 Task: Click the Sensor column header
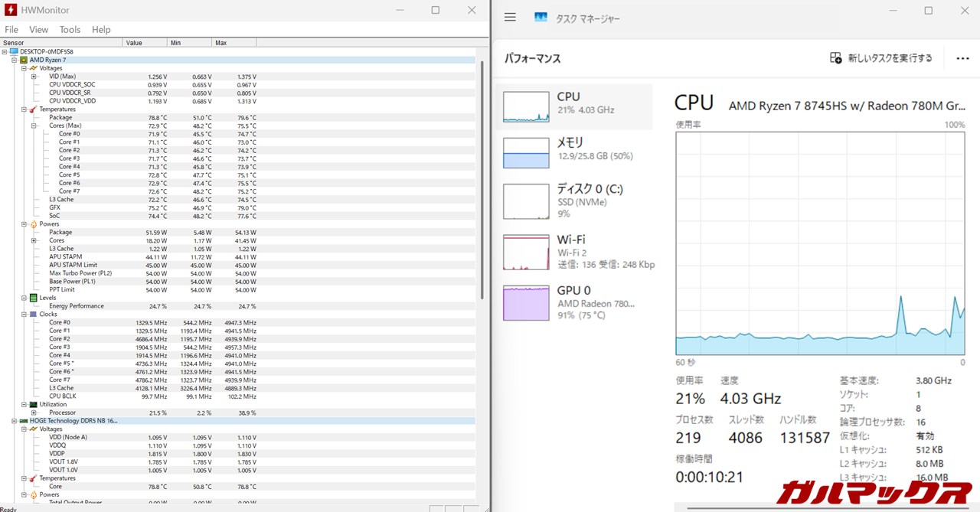[x=61, y=43]
